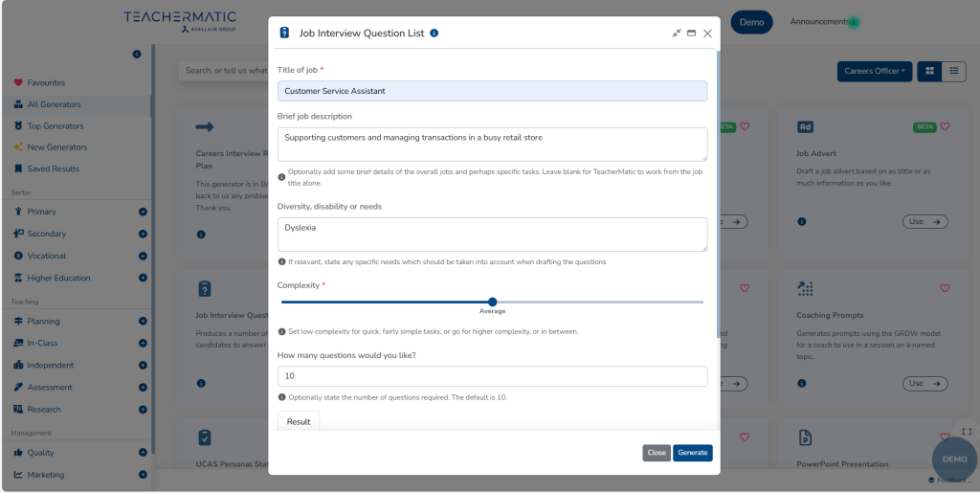980x493 pixels.
Task: Favourite the Job Advert card heart icon
Action: 945,126
